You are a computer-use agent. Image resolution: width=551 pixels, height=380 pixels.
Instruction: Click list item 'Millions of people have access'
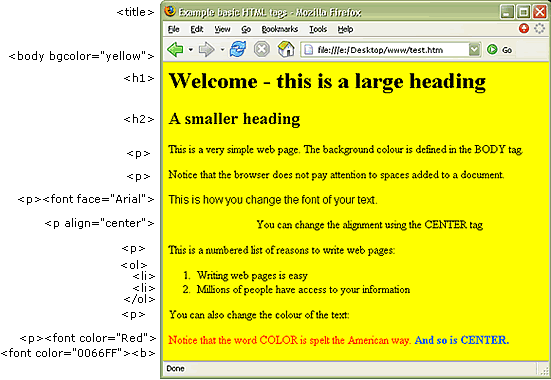303,290
